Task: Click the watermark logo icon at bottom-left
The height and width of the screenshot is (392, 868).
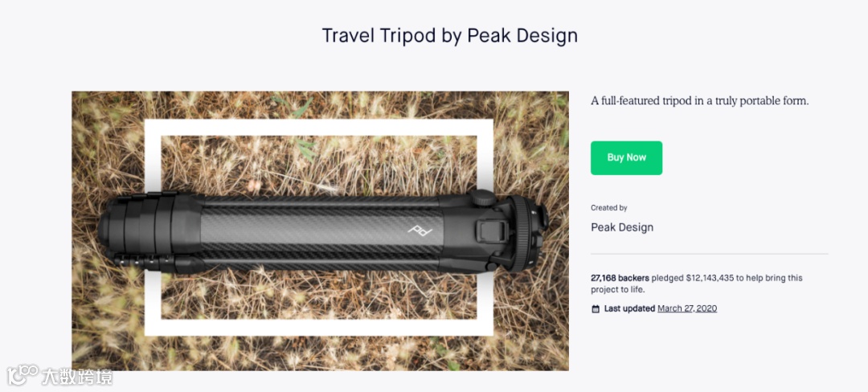Action: tap(23, 375)
